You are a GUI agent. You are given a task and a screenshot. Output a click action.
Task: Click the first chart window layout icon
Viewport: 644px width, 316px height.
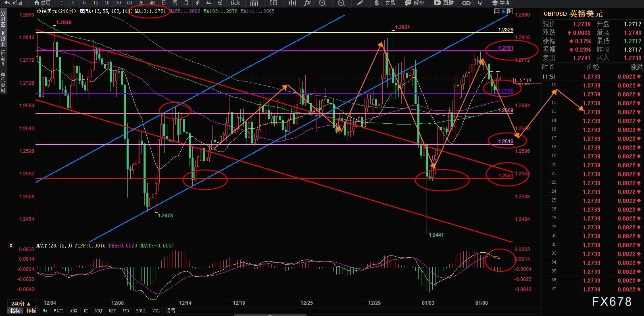coord(498,11)
